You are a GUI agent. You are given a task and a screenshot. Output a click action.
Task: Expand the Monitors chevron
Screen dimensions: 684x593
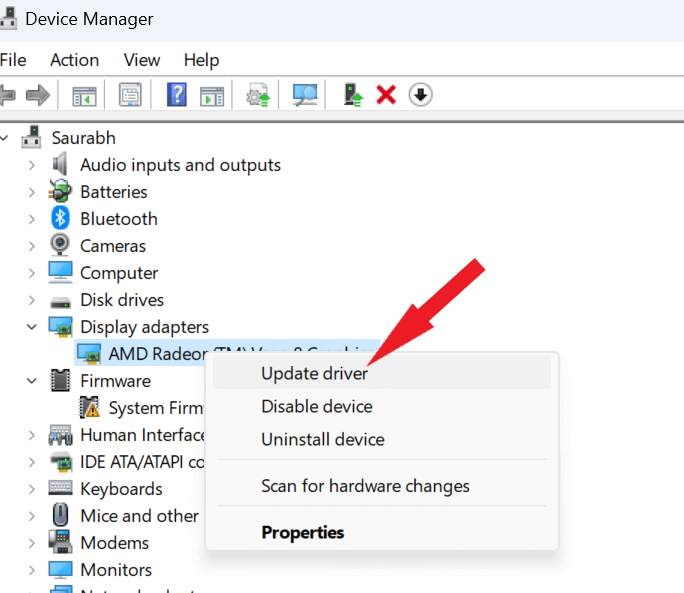pyautogui.click(x=31, y=570)
